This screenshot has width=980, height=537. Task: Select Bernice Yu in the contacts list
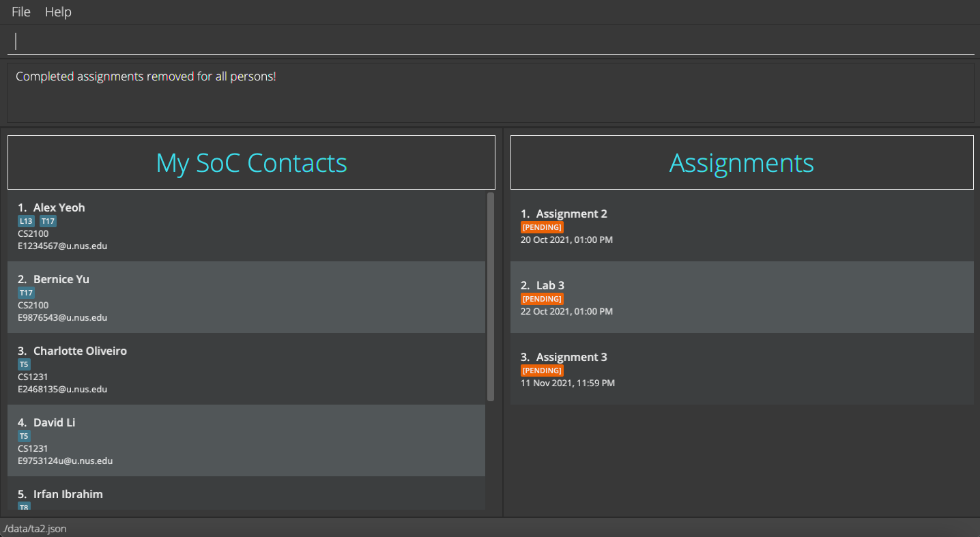(x=246, y=297)
